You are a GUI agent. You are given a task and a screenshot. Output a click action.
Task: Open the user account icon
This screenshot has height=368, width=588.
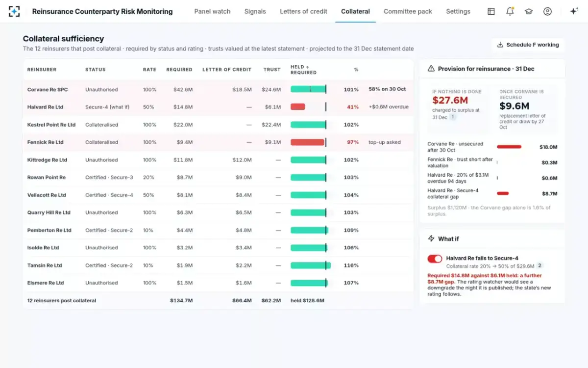point(547,11)
